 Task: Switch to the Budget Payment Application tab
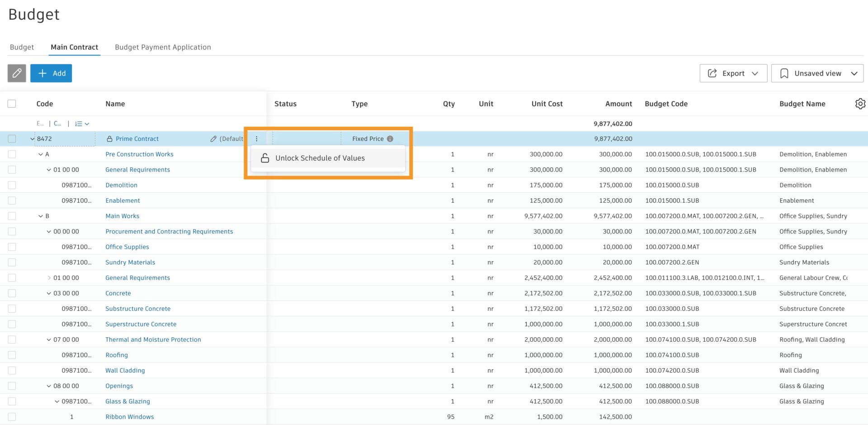163,47
